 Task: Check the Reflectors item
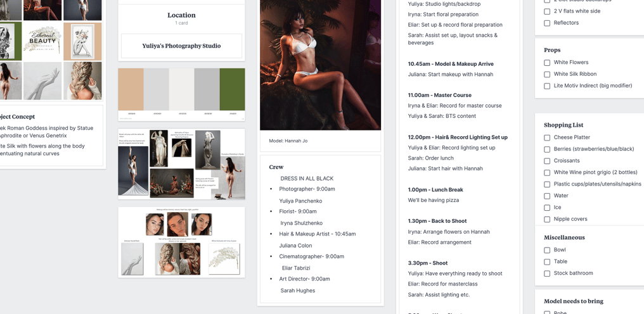click(547, 23)
